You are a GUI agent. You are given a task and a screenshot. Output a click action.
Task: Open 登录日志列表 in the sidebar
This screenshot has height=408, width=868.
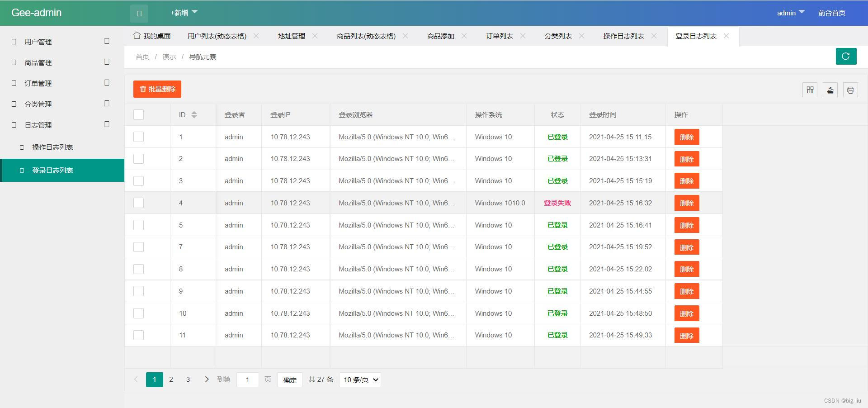tap(62, 171)
